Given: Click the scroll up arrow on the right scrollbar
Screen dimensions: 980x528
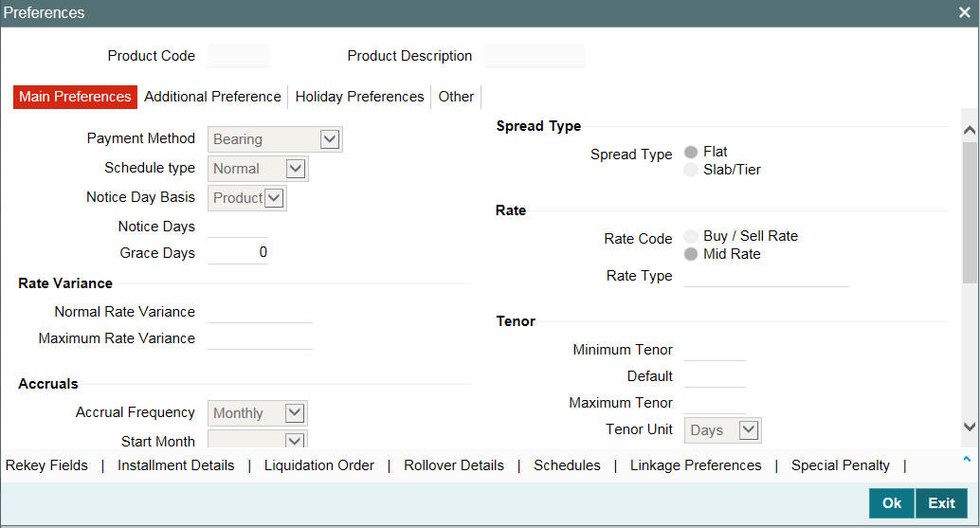Looking at the screenshot, I should pos(970,130).
